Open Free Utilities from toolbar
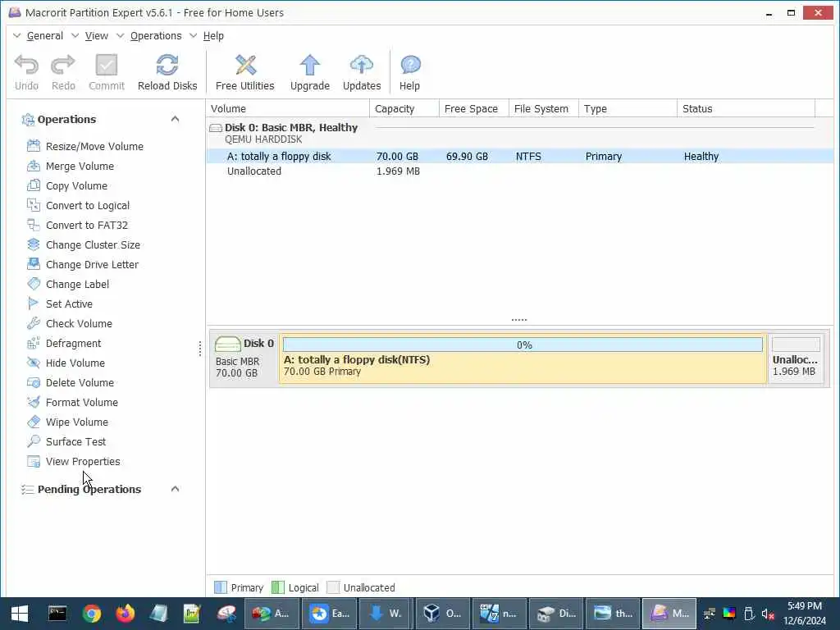This screenshot has height=630, width=840. pyautogui.click(x=244, y=73)
